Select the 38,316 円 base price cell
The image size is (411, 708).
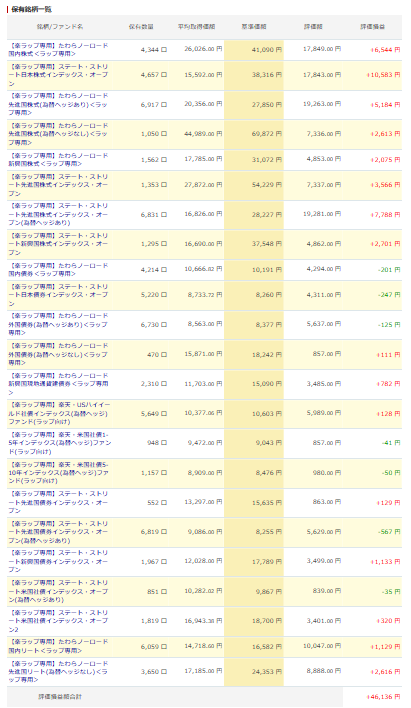[267, 75]
